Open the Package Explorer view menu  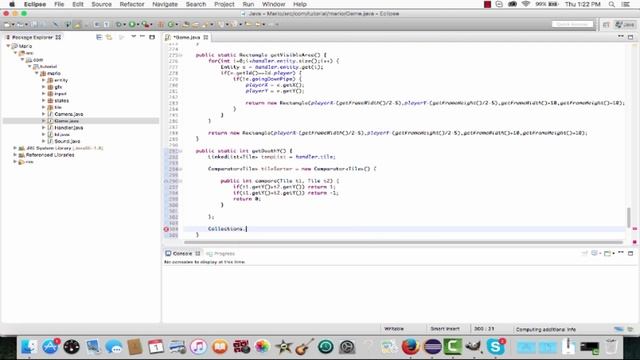[x=133, y=37]
